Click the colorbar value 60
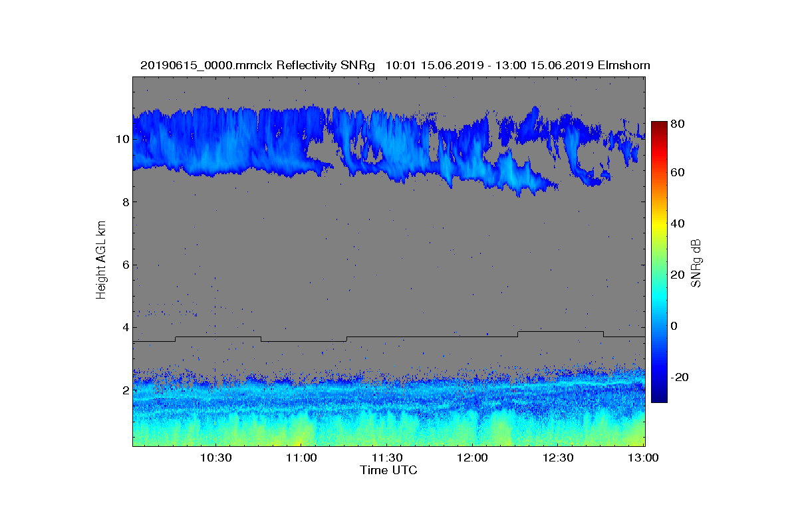798x532 pixels. tap(679, 173)
